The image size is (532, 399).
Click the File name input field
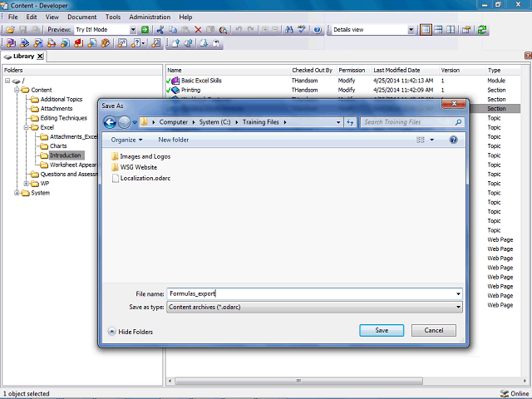click(314, 293)
